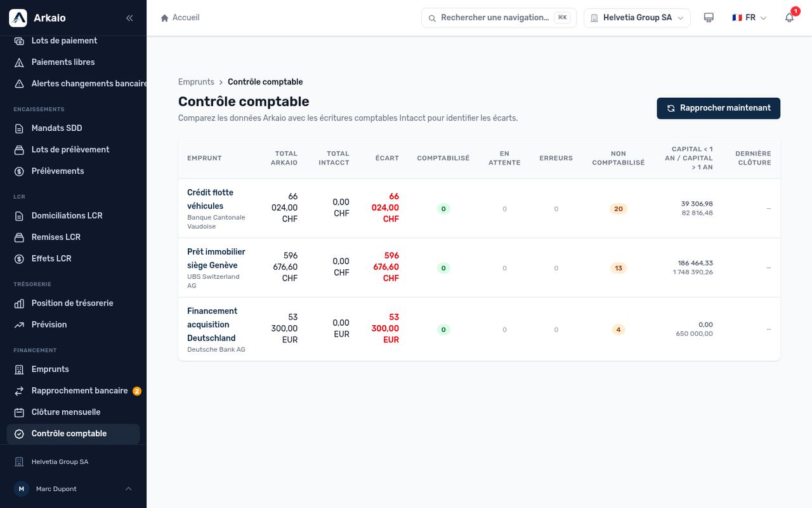
Task: Click the Rapprochement bancaire badge showing 2
Action: [136, 391]
